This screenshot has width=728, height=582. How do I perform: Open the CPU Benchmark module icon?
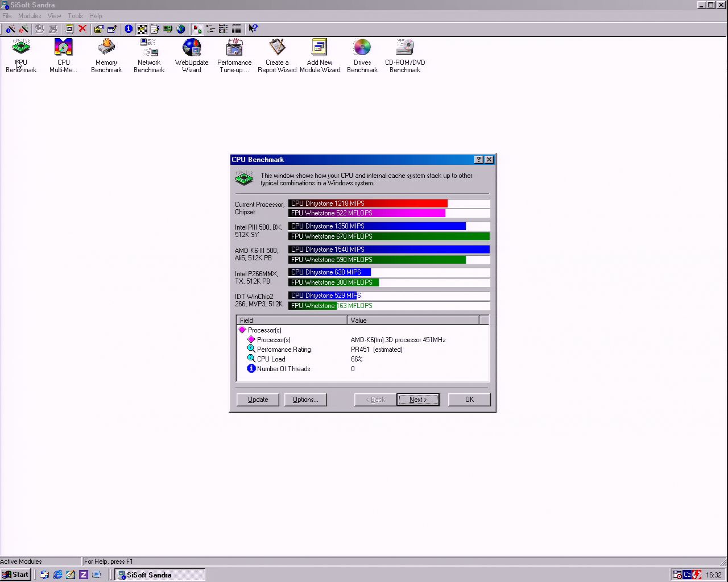click(x=21, y=56)
